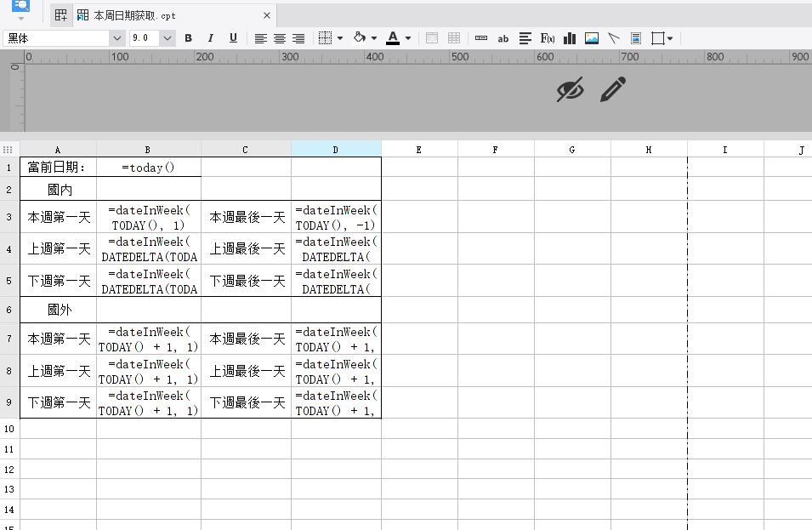Insert a widget/text box element
The image size is (812, 530).
[481, 38]
